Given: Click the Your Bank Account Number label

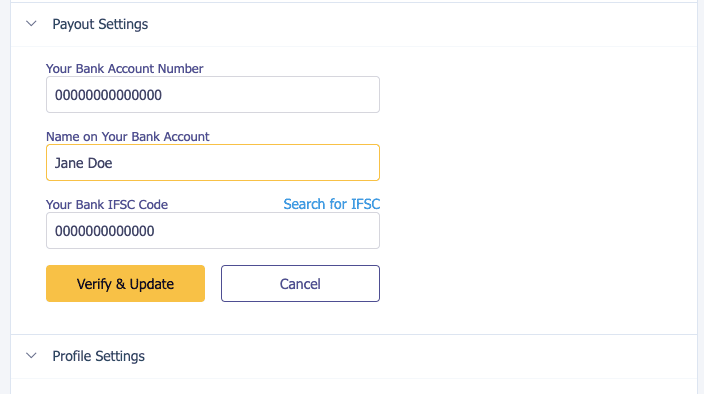Looking at the screenshot, I should 124,69.
